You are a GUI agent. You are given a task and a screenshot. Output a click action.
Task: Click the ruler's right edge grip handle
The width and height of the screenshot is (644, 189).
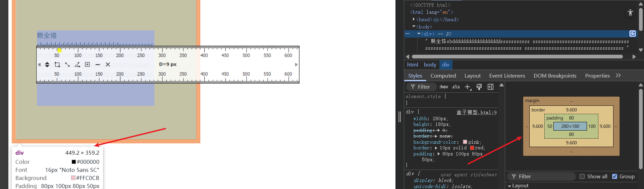tap(296, 64)
